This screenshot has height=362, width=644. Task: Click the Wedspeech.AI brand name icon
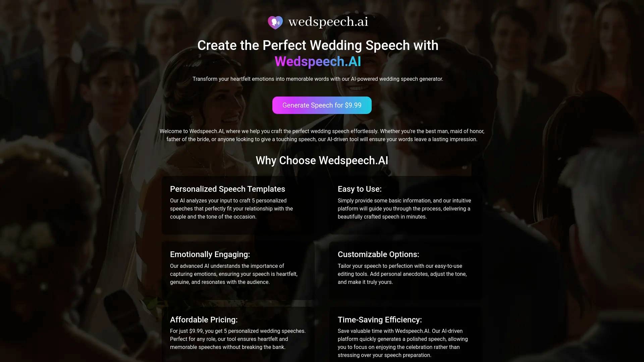point(275,22)
